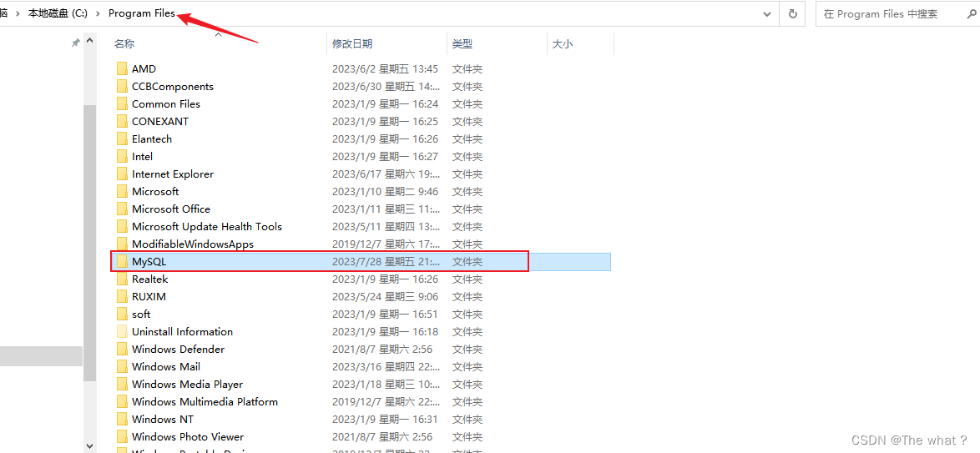Click the ModifiableWindowsApps date 2019/12/7 cell

tap(386, 244)
